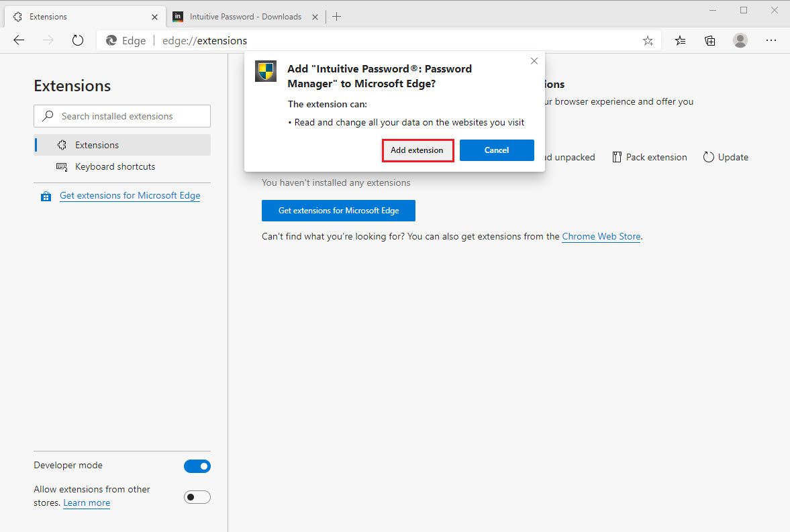
Task: Click the Update button label
Action: [733, 157]
